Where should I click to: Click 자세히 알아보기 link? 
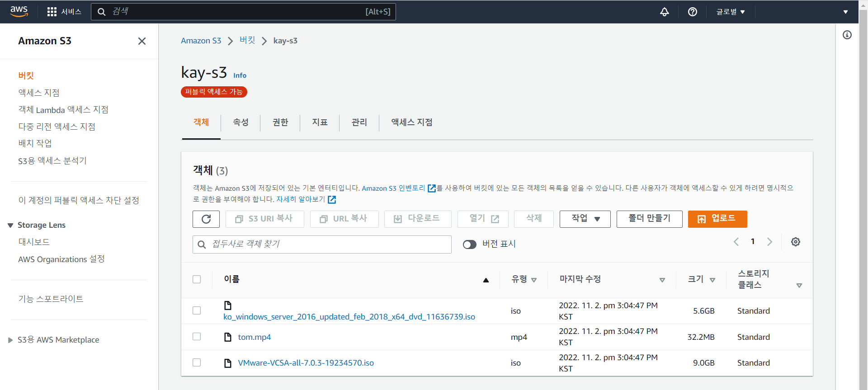click(x=301, y=199)
